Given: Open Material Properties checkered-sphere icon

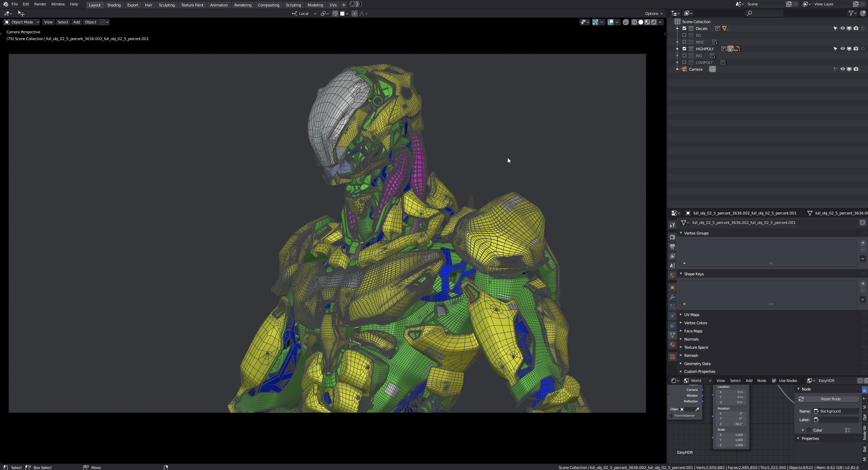Looking at the screenshot, I should tap(672, 344).
